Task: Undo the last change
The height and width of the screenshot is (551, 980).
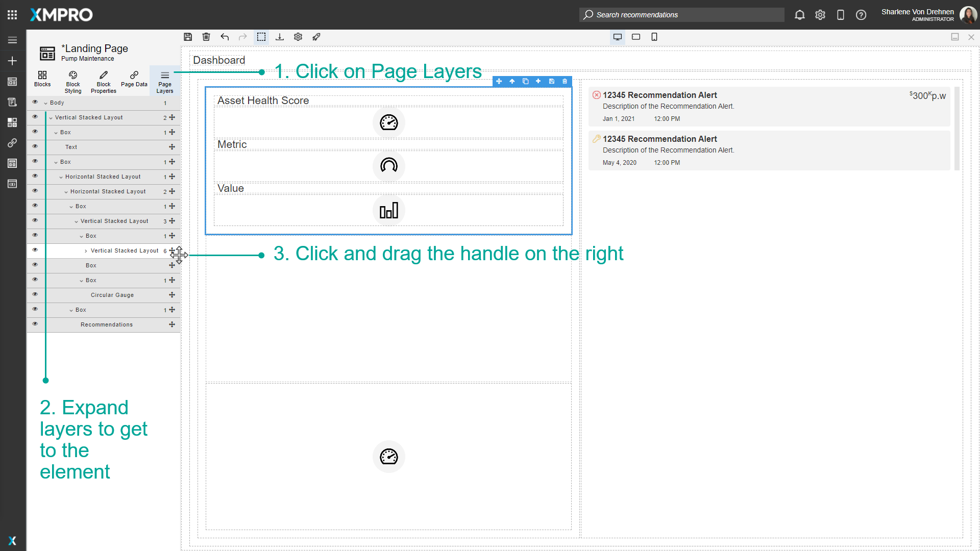Action: click(x=225, y=37)
